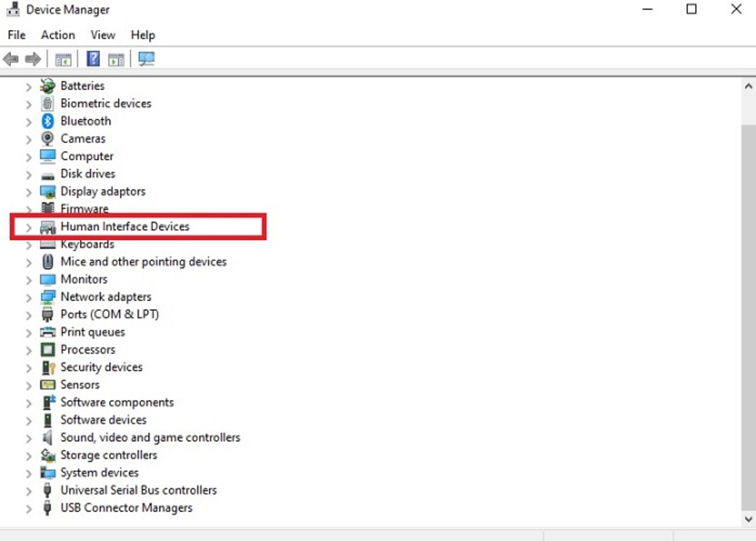Viewport: 756px width, 541px height.
Task: Click the Ports (COM & LPT) icon
Action: pyautogui.click(x=48, y=315)
